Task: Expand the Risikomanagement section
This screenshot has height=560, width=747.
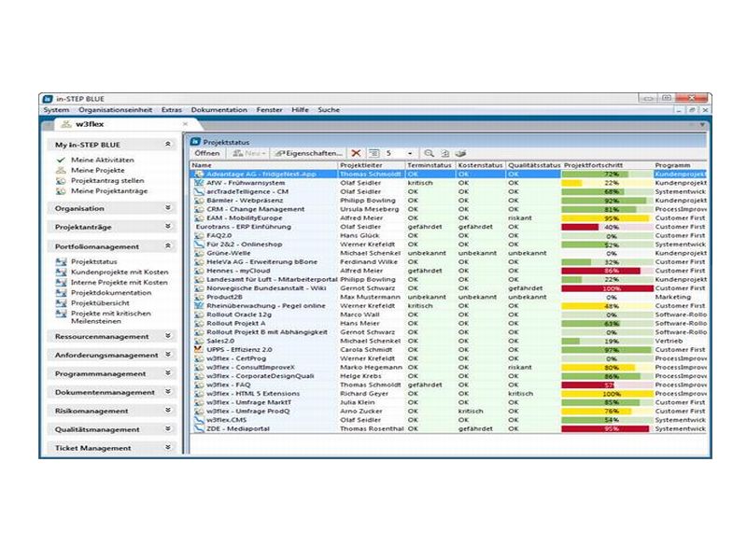Action: [168, 411]
